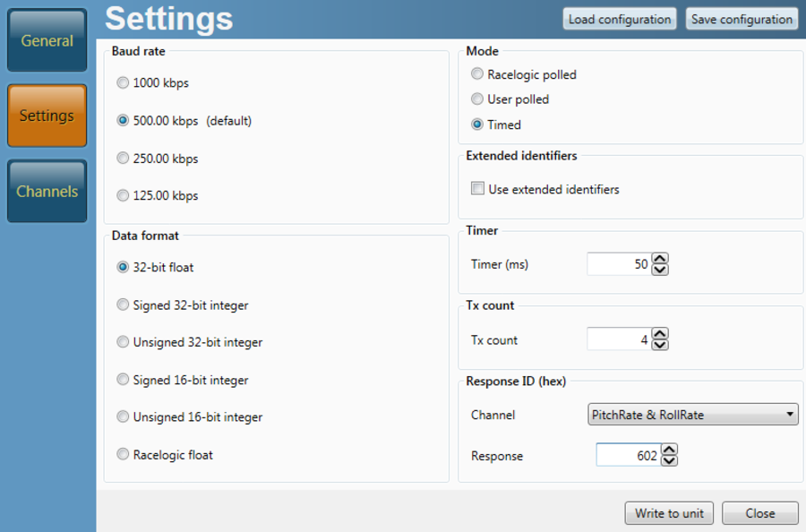806x532 pixels.
Task: Click the Load configuration button
Action: click(x=619, y=19)
